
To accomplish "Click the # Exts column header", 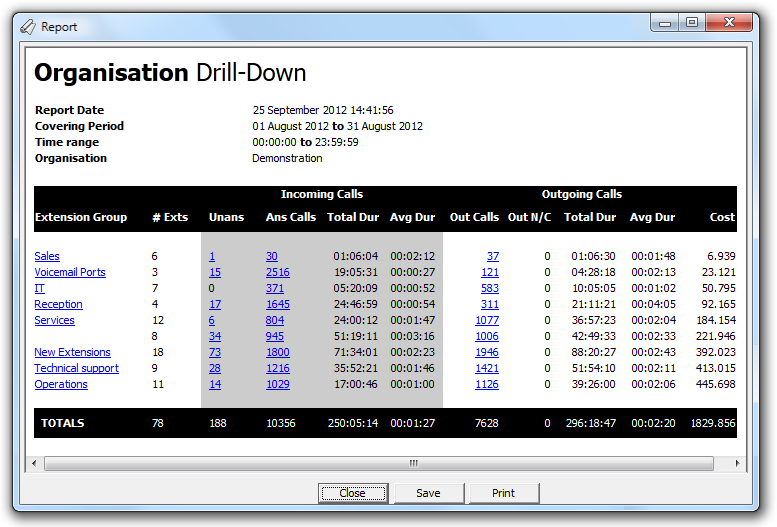I will click(170, 217).
